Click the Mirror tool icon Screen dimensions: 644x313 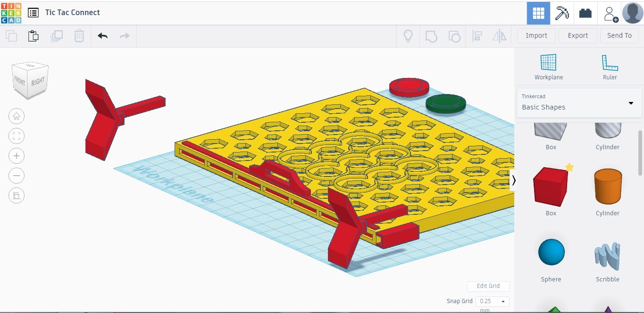499,36
